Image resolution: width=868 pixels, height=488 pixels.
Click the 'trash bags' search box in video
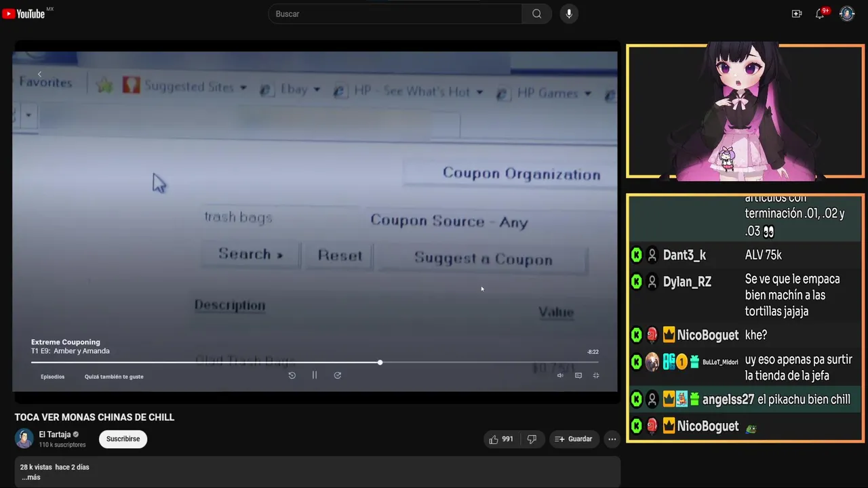click(279, 218)
